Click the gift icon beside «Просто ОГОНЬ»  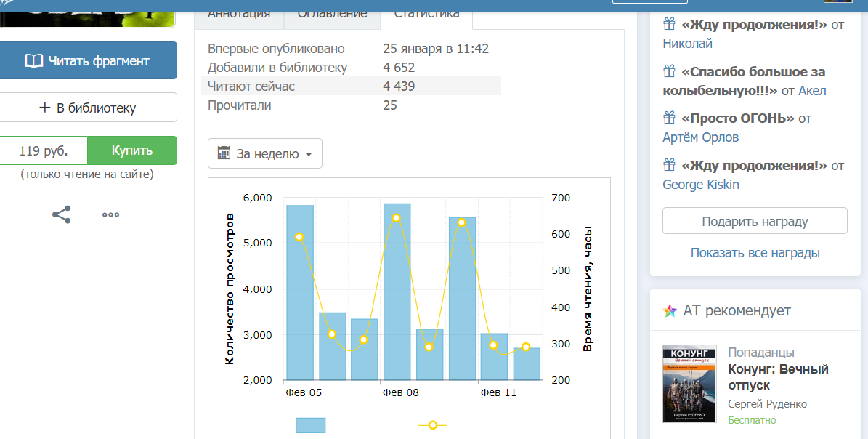point(670,118)
